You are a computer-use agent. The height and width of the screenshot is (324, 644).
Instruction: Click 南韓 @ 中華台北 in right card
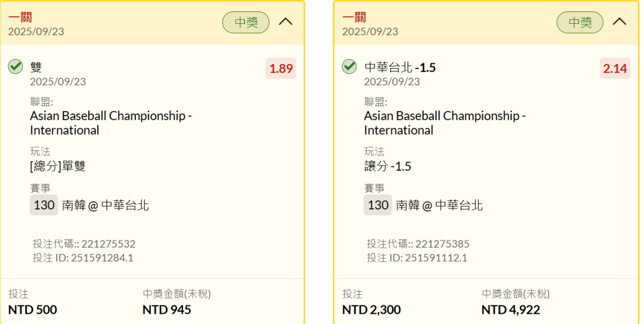click(439, 206)
